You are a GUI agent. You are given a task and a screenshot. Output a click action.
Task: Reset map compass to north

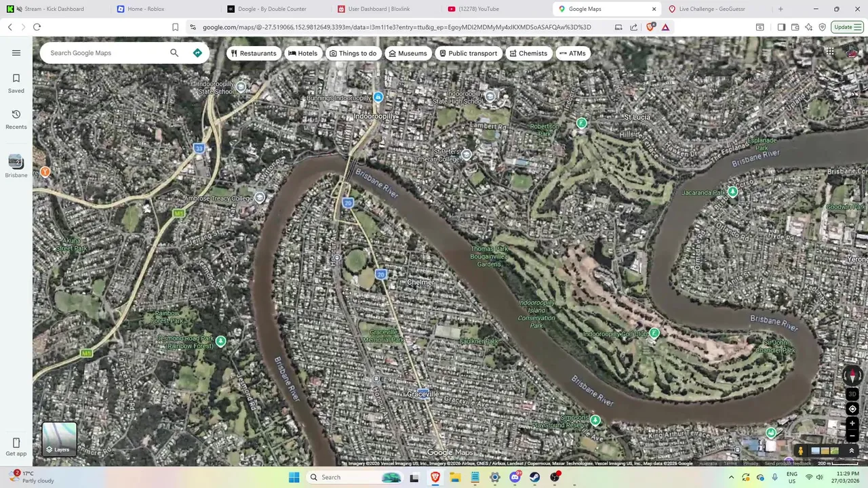[x=852, y=375]
